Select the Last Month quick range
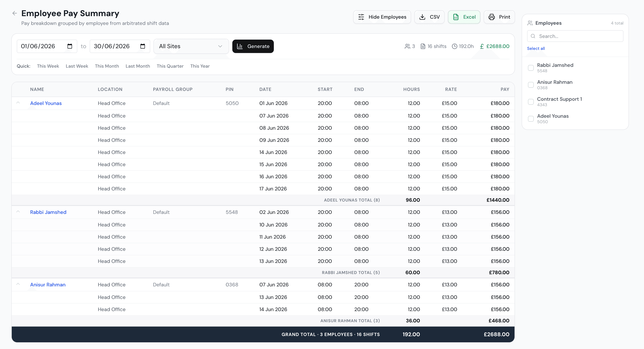644x349 pixels. (x=138, y=66)
